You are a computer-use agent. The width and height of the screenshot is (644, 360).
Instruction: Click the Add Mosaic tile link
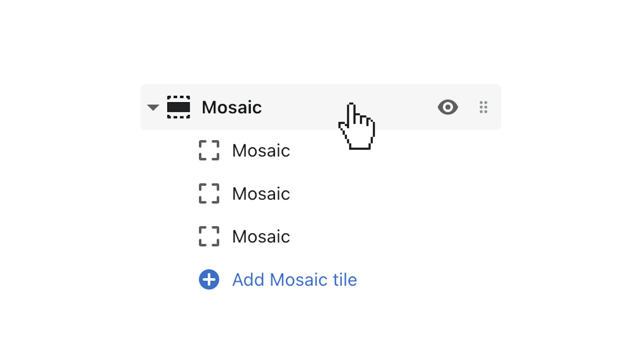(x=294, y=279)
